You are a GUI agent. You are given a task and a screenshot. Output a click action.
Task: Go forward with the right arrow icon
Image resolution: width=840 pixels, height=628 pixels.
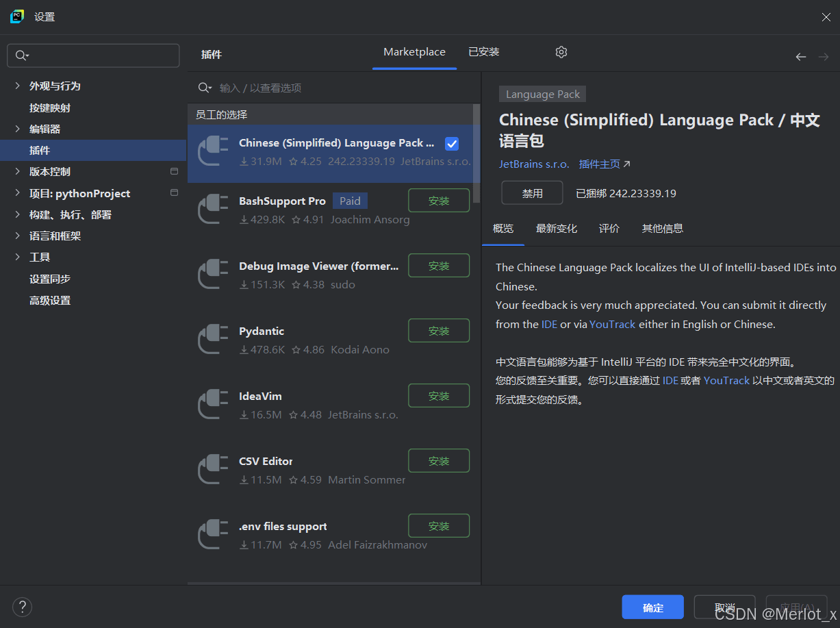click(x=824, y=57)
